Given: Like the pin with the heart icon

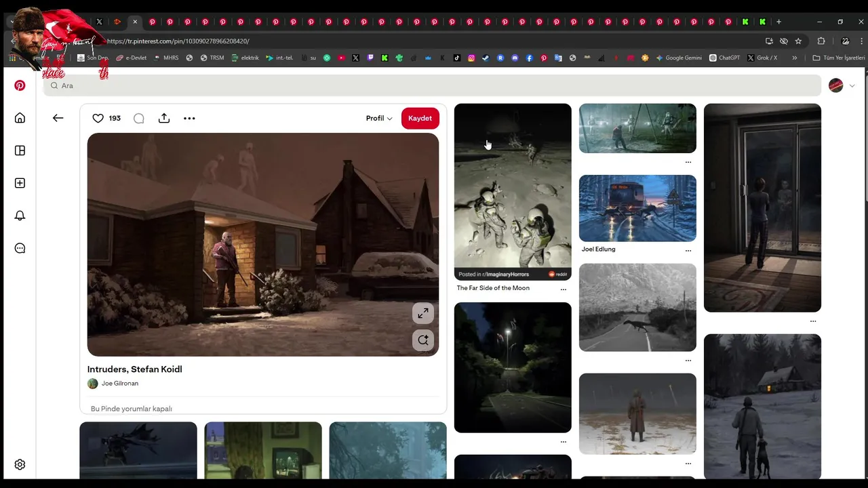Looking at the screenshot, I should [x=98, y=118].
